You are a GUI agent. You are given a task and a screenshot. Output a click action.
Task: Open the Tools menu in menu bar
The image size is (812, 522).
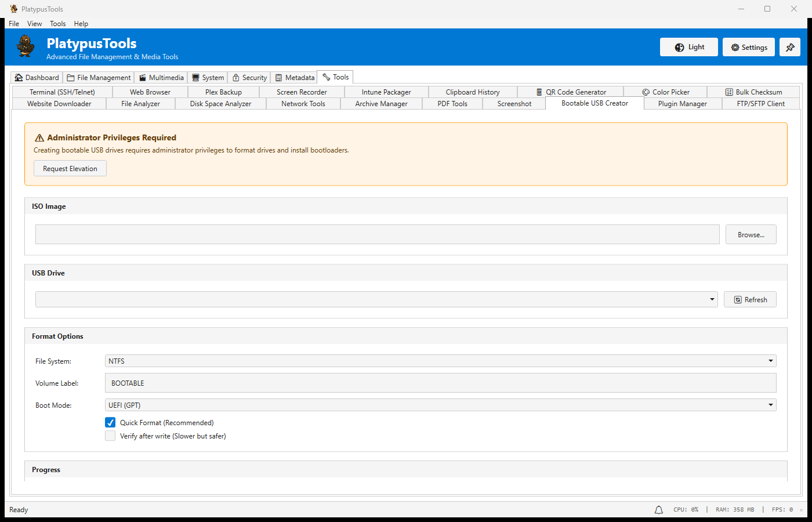click(x=57, y=24)
